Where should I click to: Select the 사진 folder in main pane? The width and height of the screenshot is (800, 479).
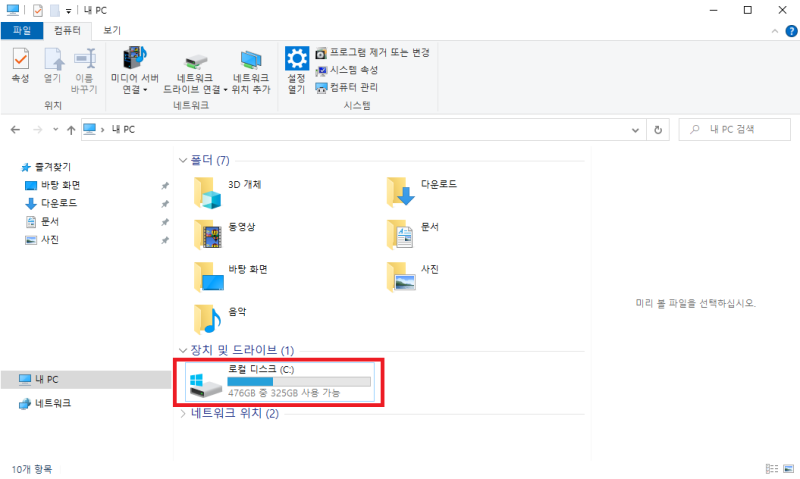pos(412,276)
